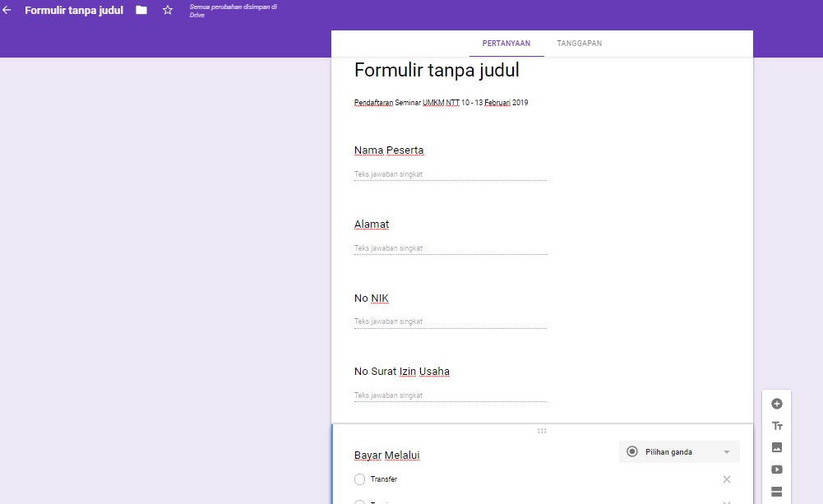Image resolution: width=823 pixels, height=504 pixels.
Task: Click the Semua perubahan disimpan di Drive link
Action: pyautogui.click(x=232, y=11)
